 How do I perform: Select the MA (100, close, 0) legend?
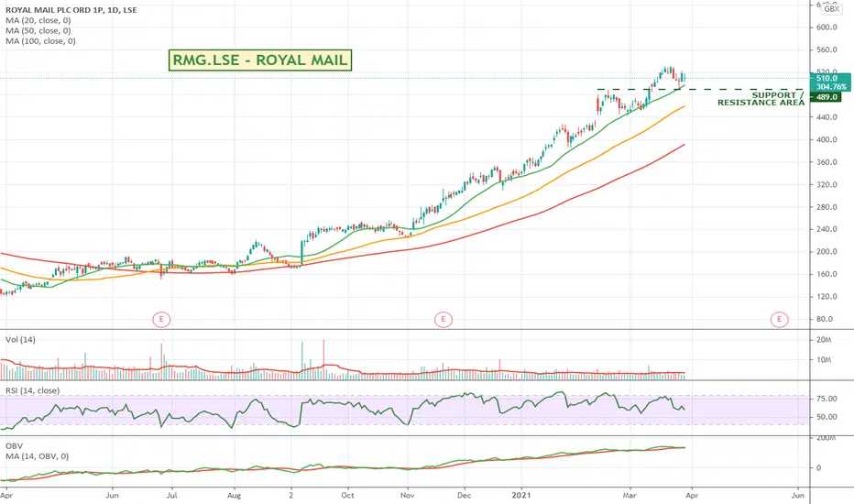pyautogui.click(x=41, y=41)
